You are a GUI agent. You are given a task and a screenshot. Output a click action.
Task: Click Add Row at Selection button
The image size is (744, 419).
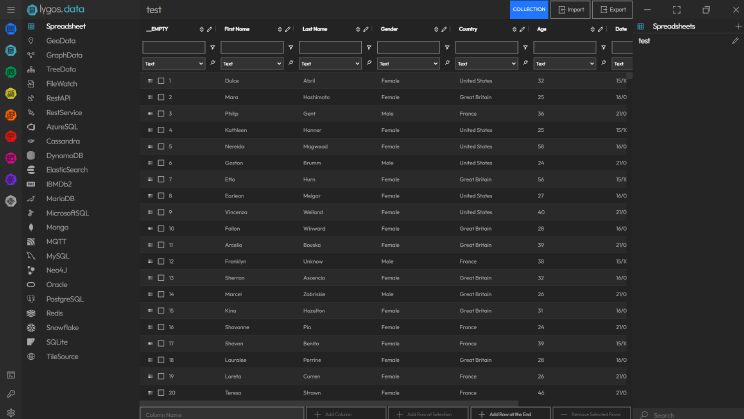point(428,414)
